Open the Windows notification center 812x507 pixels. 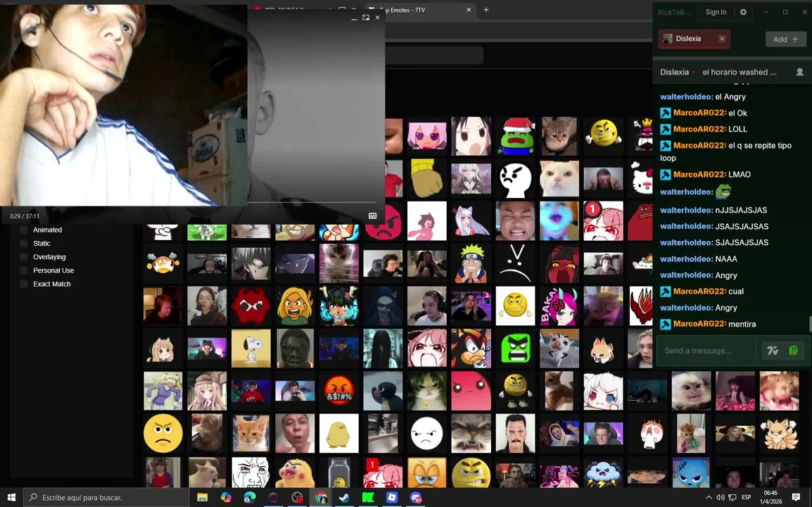click(796, 497)
